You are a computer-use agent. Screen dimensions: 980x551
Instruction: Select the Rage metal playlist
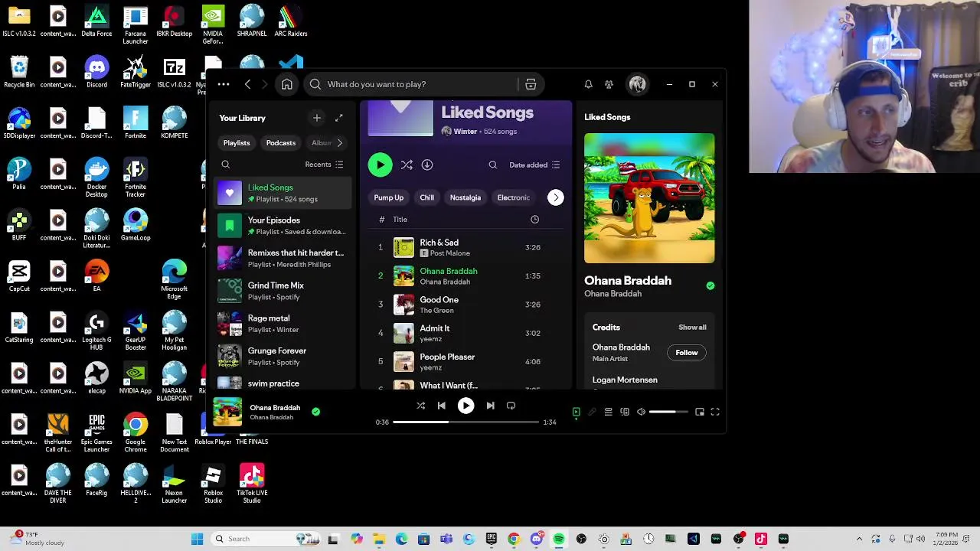pos(283,324)
